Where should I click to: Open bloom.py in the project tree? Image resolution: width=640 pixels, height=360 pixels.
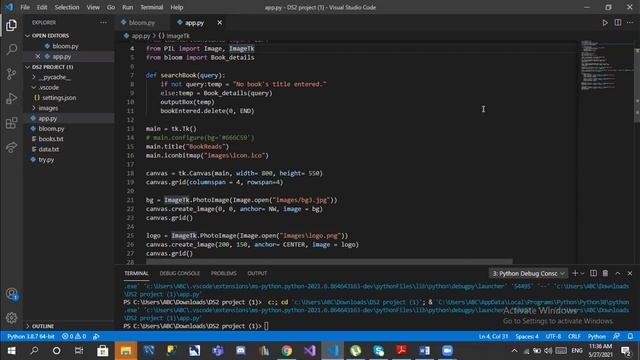[x=51, y=129]
